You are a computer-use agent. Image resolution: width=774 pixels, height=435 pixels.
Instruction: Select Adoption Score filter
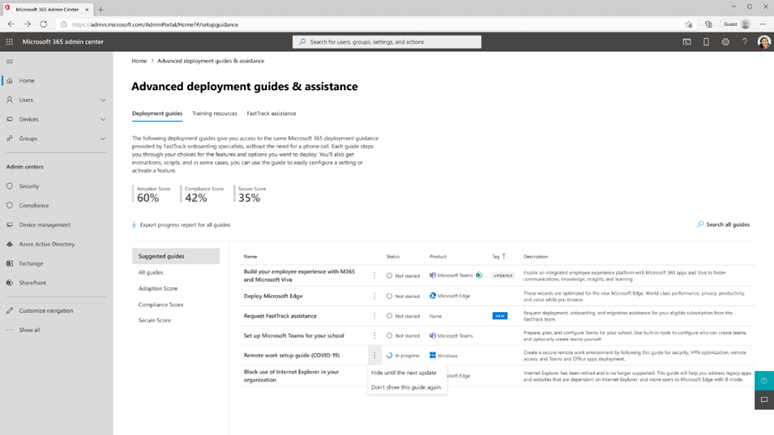click(158, 288)
